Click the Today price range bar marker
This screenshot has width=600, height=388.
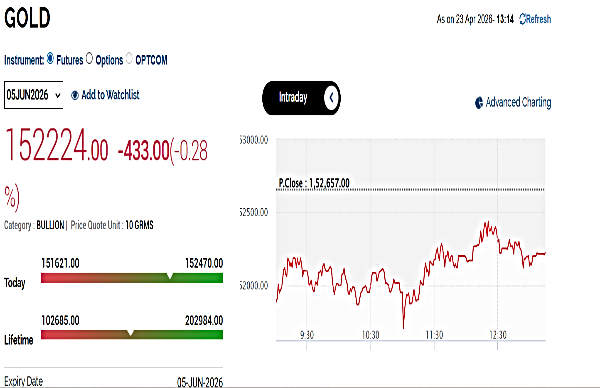170,276
